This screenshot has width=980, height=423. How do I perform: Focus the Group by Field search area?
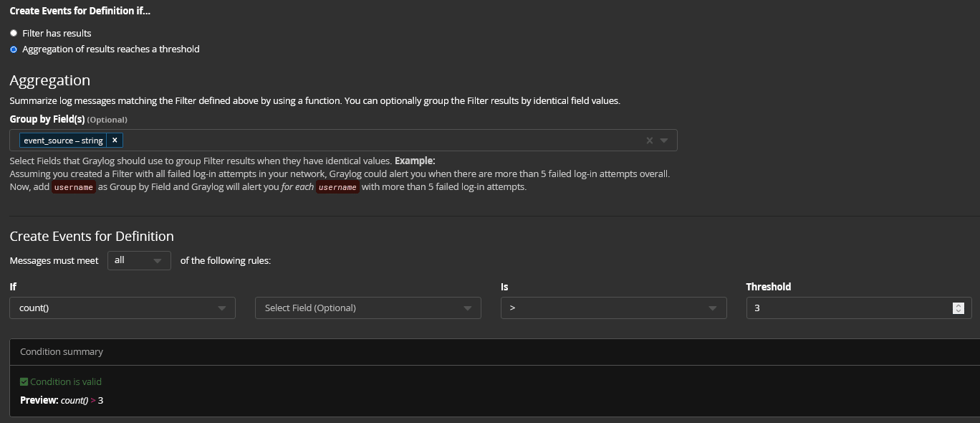[380, 141]
